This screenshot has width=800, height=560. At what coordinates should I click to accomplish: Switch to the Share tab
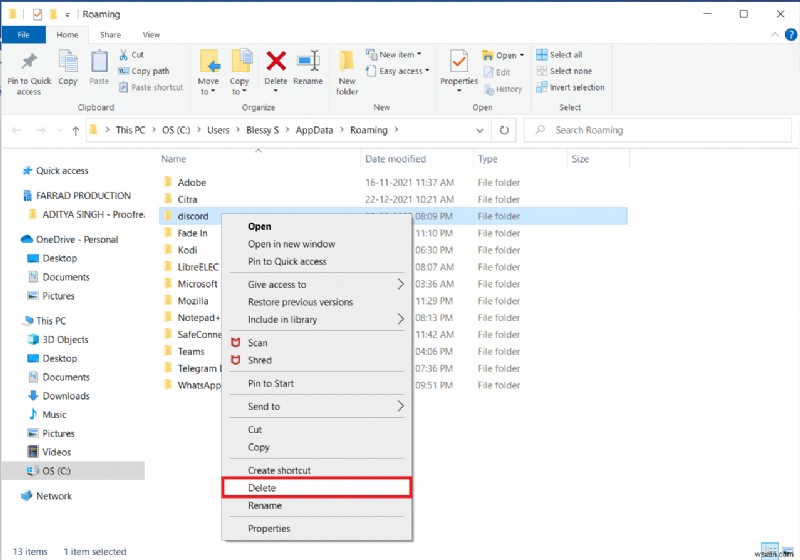110,35
